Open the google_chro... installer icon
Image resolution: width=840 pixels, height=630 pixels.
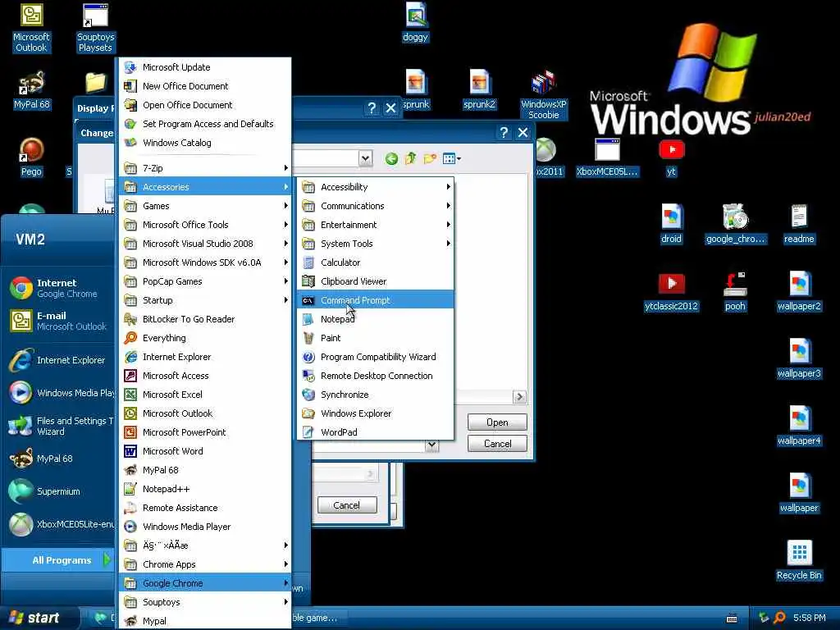tap(735, 224)
